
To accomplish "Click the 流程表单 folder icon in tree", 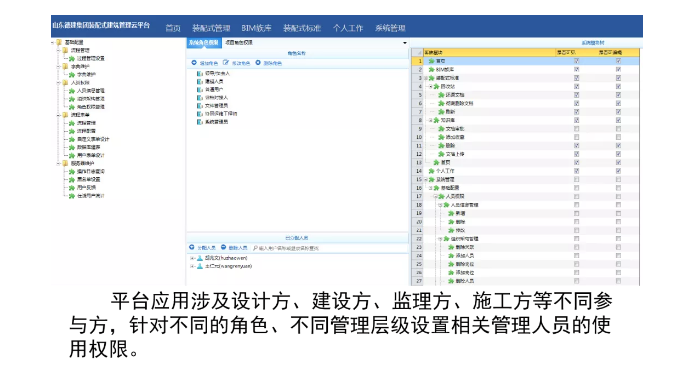I will pos(65,115).
